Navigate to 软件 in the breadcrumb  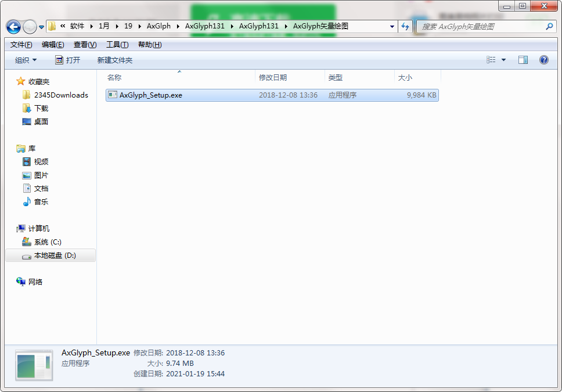click(x=77, y=26)
